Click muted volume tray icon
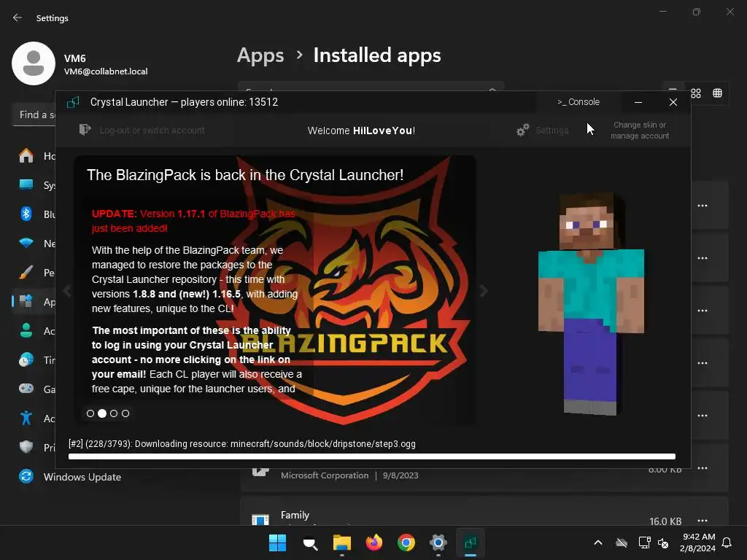This screenshot has width=747, height=560. [663, 542]
